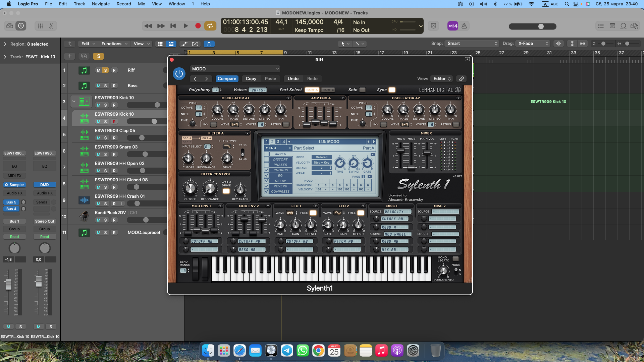
Task: Toggle the WARM DRIVE switch
Action: pos(226,191)
